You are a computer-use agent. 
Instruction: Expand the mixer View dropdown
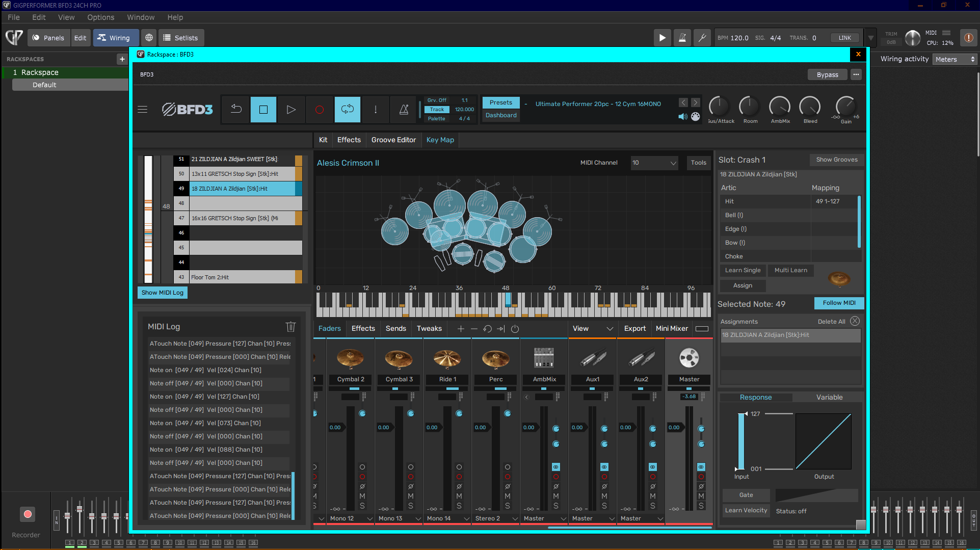[x=593, y=329]
